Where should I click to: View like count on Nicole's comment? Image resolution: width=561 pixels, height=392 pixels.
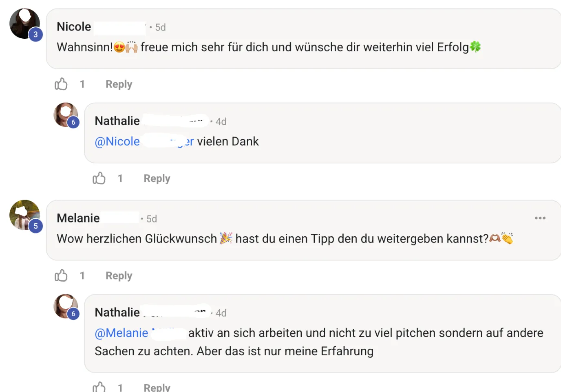click(x=82, y=84)
